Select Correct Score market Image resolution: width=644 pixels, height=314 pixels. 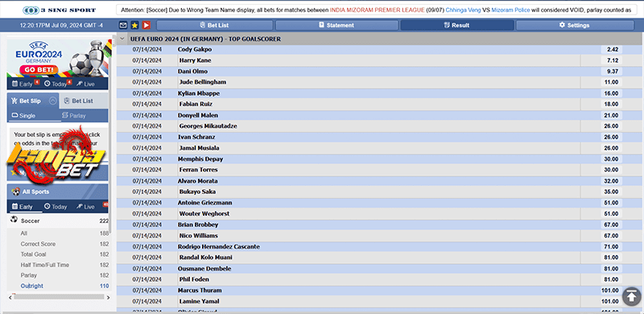coord(38,244)
